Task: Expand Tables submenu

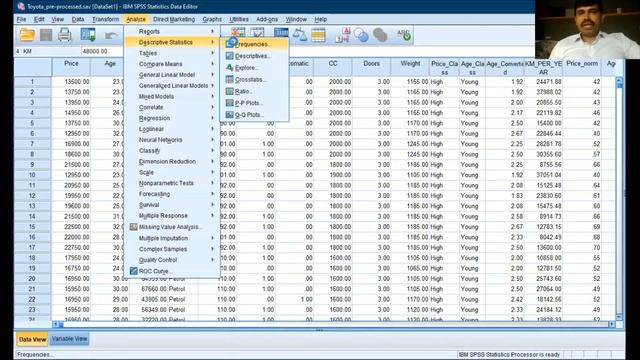Action: [172, 53]
